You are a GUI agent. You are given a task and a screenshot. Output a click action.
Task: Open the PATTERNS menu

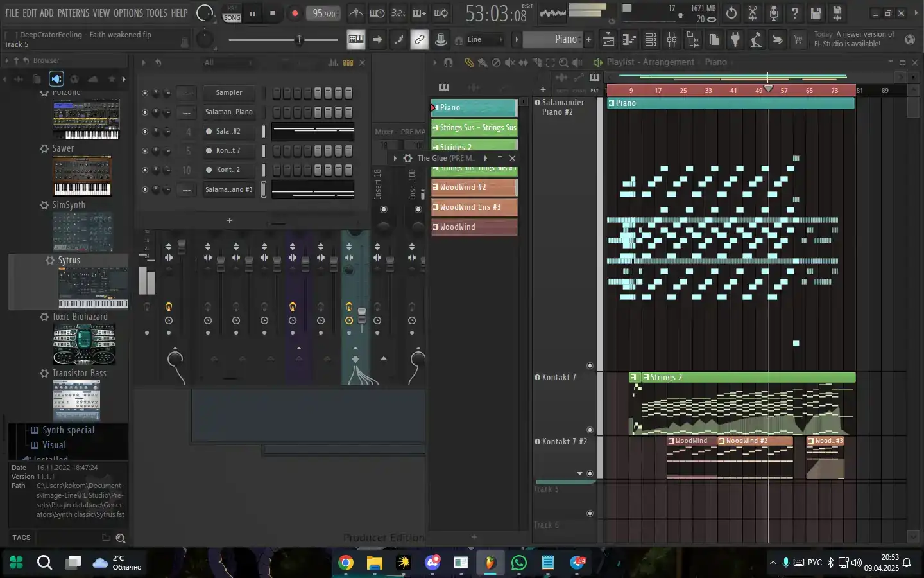73,13
